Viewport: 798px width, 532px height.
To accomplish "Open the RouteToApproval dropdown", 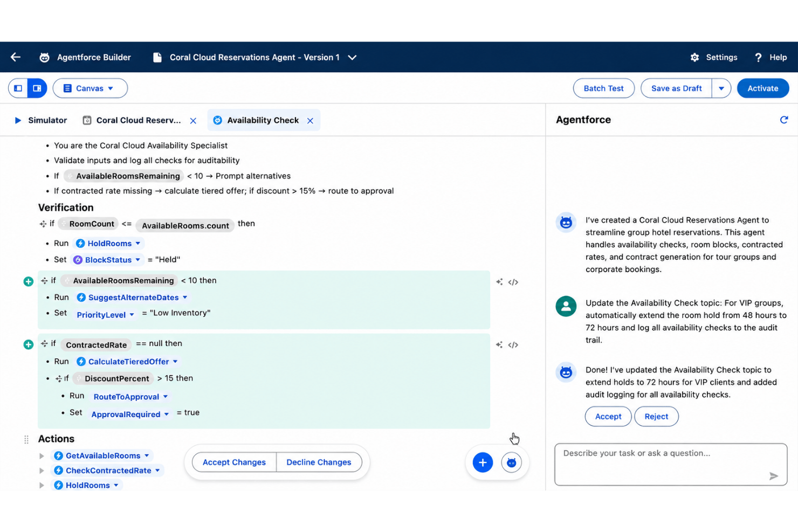I will point(130,397).
